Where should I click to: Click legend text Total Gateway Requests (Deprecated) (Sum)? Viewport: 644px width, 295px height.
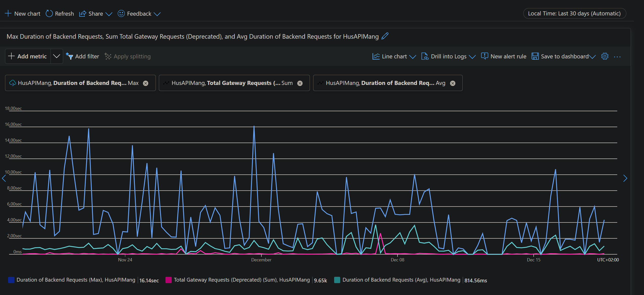pos(242,280)
